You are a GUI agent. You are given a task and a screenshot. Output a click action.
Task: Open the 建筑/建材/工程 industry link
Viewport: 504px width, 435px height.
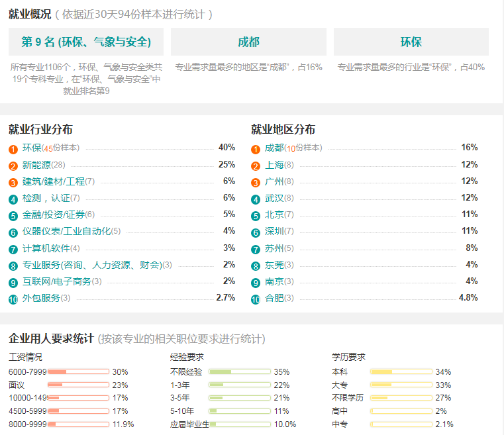[x=54, y=181]
